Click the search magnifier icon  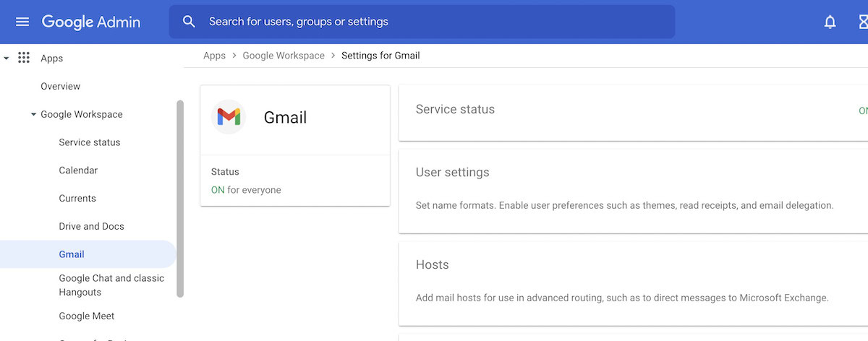(190, 22)
